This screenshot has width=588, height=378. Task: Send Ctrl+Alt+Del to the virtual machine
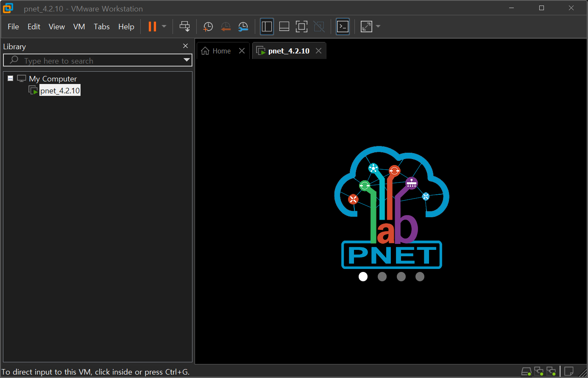click(x=184, y=26)
